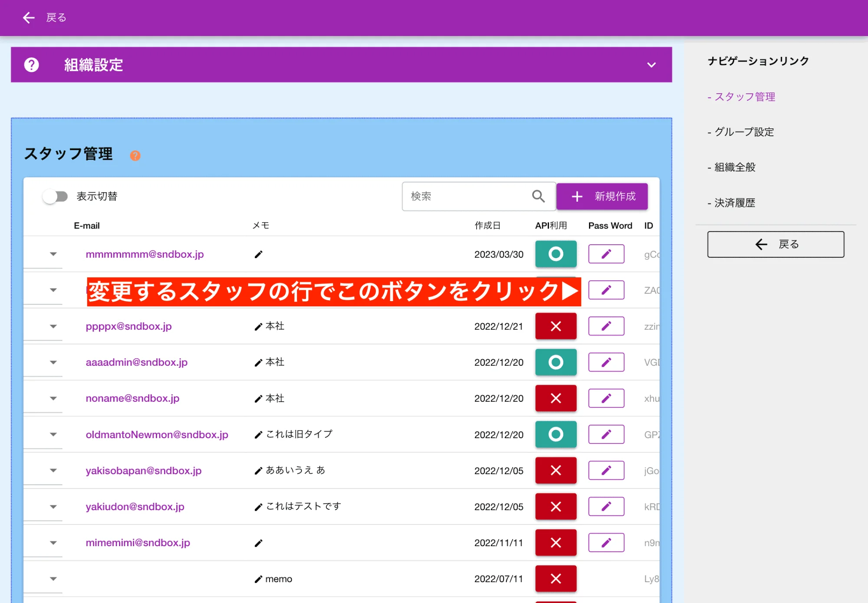Collapse the 組織設定 panel using its chevron
The width and height of the screenshot is (868, 603).
[x=651, y=65]
